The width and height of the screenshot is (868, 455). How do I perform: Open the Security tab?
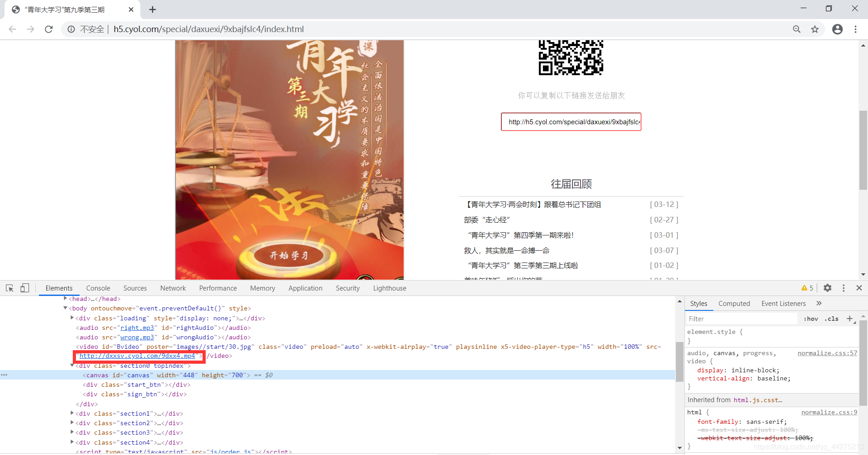coord(348,288)
